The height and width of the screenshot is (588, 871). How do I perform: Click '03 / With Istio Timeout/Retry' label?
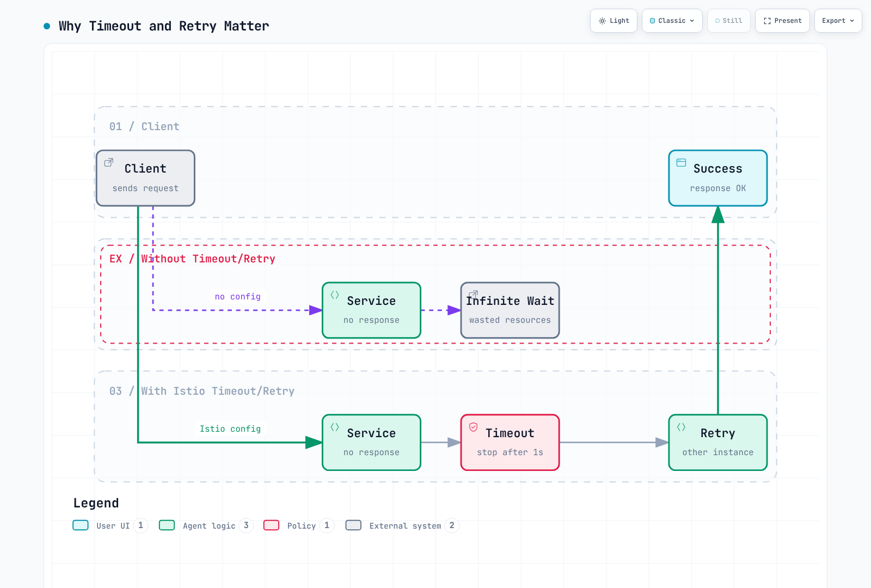202,391
